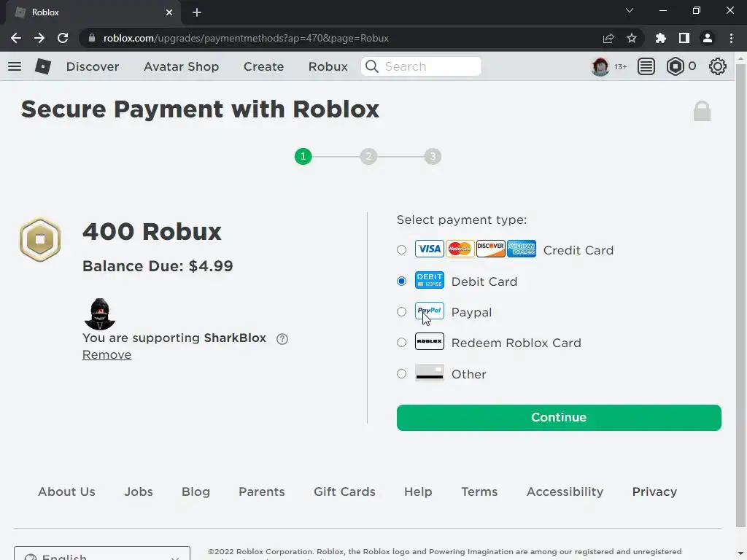Click step 1 progress indicator
This screenshot has width=747, height=560.
pyautogui.click(x=303, y=156)
